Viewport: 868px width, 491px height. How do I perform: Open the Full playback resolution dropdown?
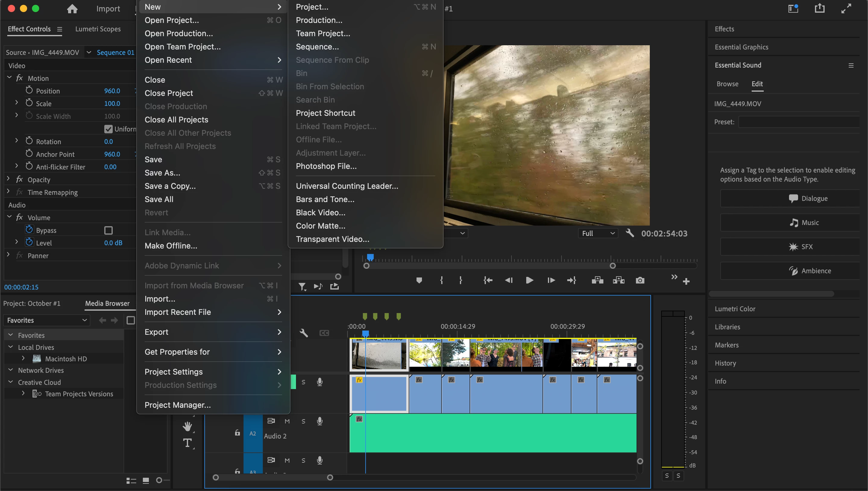pos(598,233)
